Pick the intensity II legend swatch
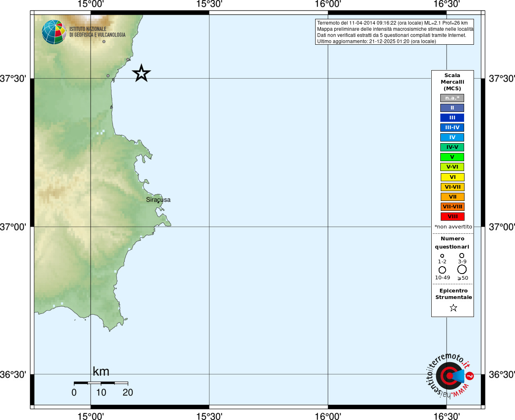This screenshot has height=420, width=515. (452, 108)
